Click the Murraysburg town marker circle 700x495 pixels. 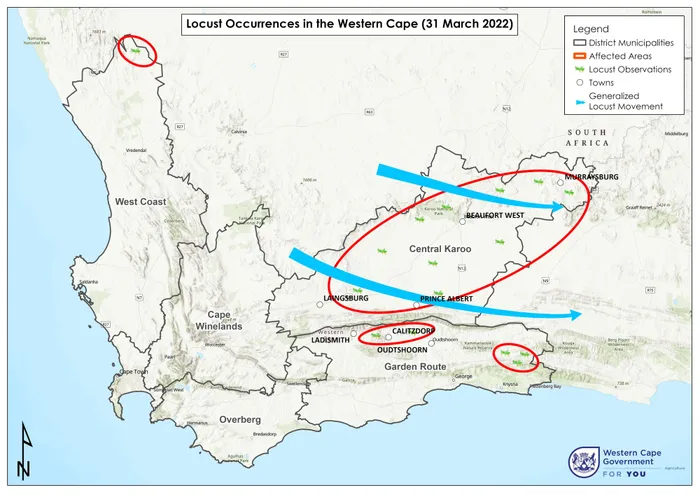pos(560,183)
